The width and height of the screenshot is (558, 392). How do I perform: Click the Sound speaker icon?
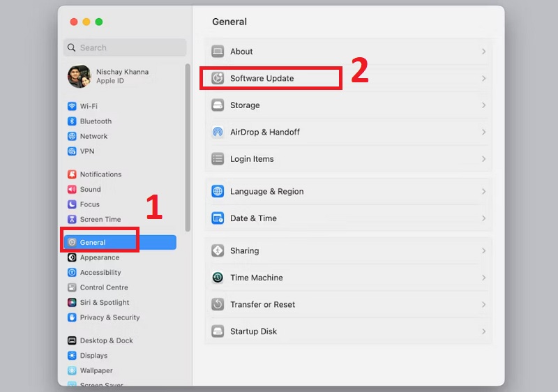(x=72, y=189)
